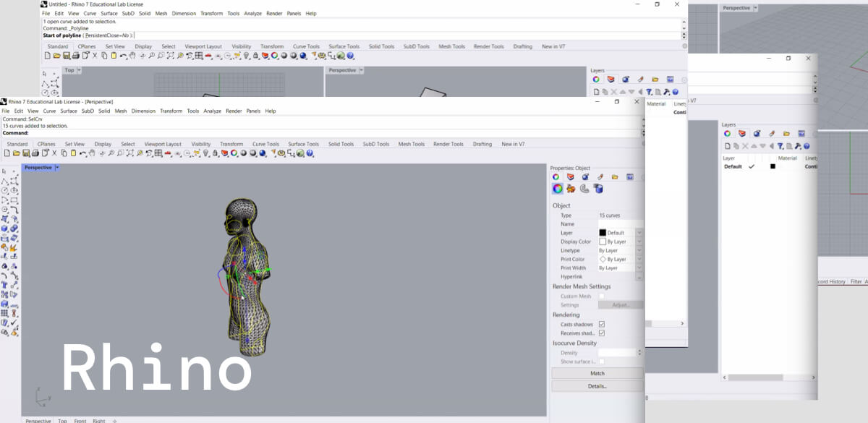This screenshot has width=868, height=423.
Task: Uncheck the Receives shadows checkbox
Action: point(602,333)
